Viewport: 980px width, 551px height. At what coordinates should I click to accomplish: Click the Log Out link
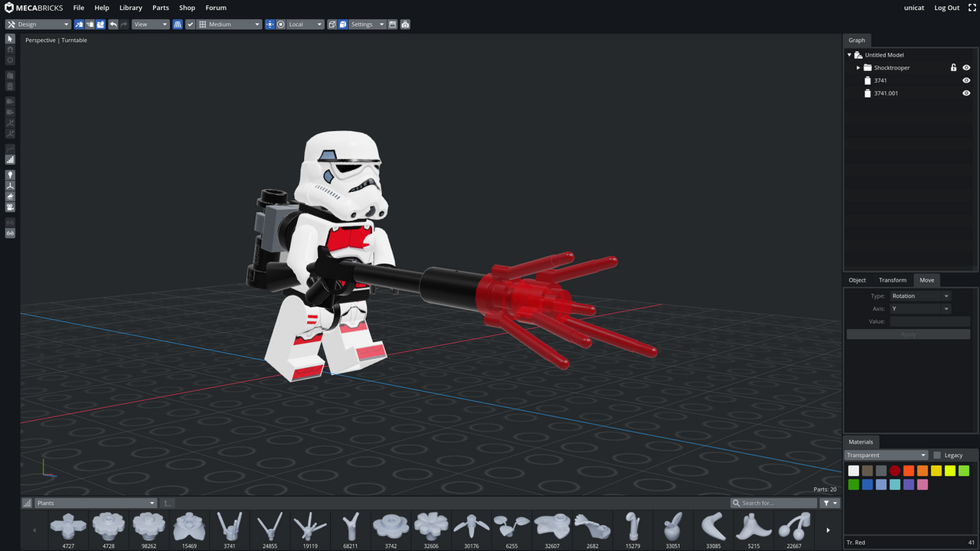pos(947,8)
